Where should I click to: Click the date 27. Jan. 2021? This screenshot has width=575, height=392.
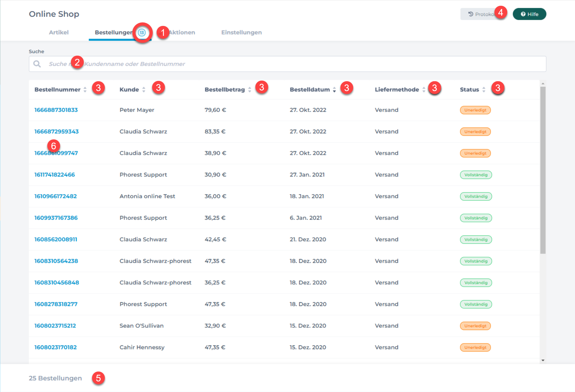point(307,175)
